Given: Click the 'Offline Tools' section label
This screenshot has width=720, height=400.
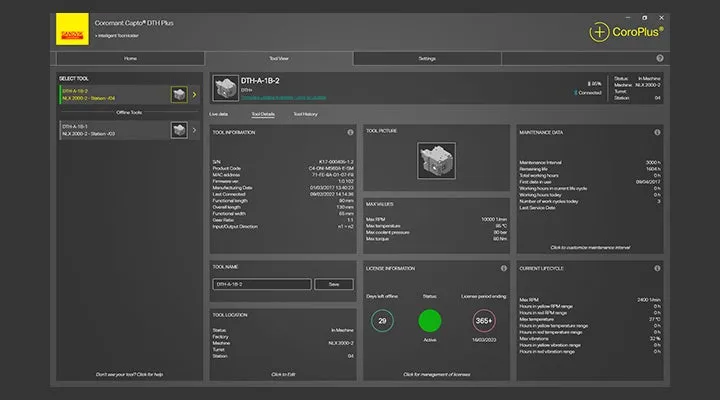Looking at the screenshot, I should click(129, 113).
